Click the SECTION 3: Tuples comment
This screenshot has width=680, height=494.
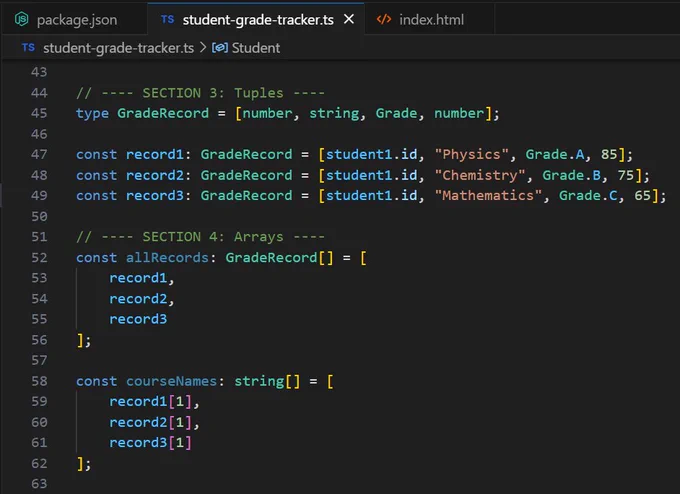[x=200, y=93]
